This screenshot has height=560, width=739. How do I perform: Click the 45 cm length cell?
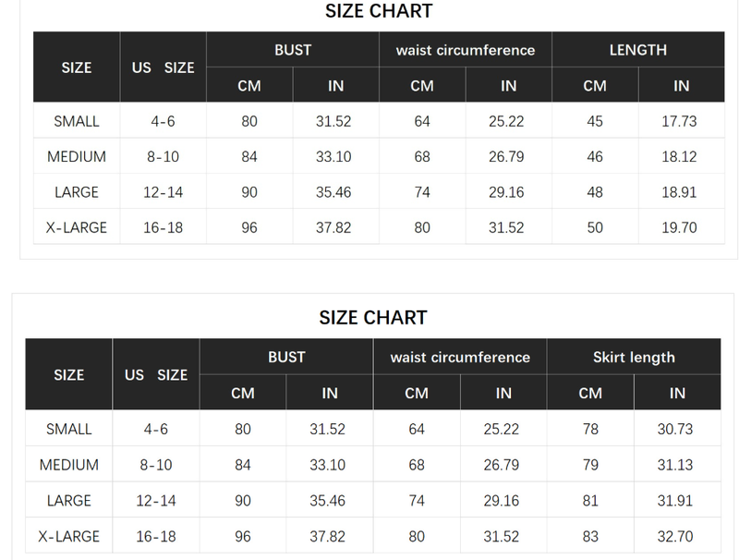point(595,121)
